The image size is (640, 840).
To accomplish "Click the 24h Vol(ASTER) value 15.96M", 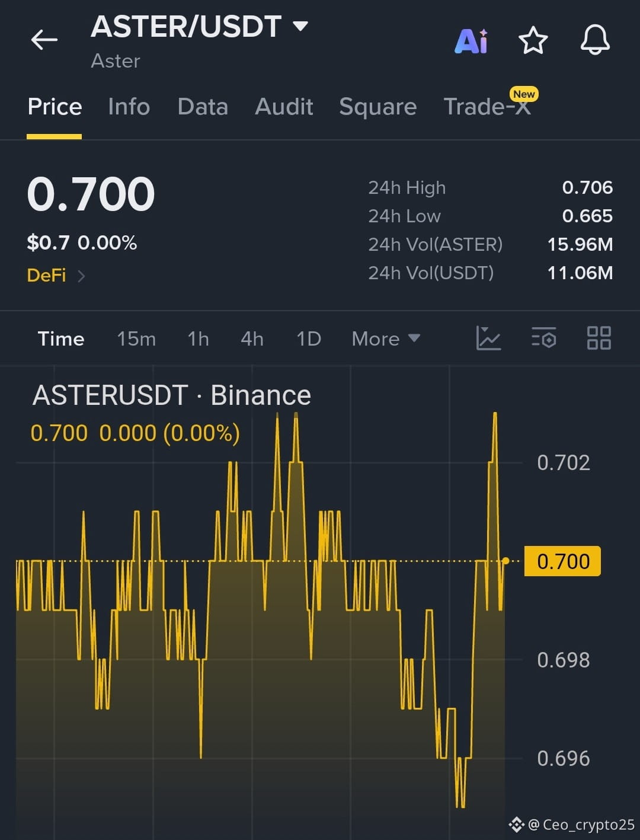I will (x=580, y=244).
